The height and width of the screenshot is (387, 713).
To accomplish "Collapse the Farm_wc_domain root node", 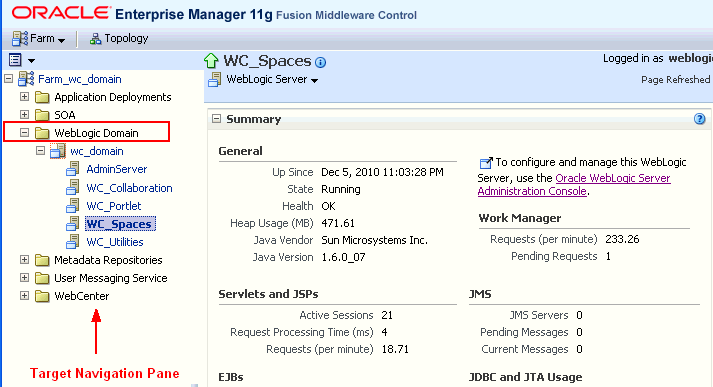I will click(8, 79).
